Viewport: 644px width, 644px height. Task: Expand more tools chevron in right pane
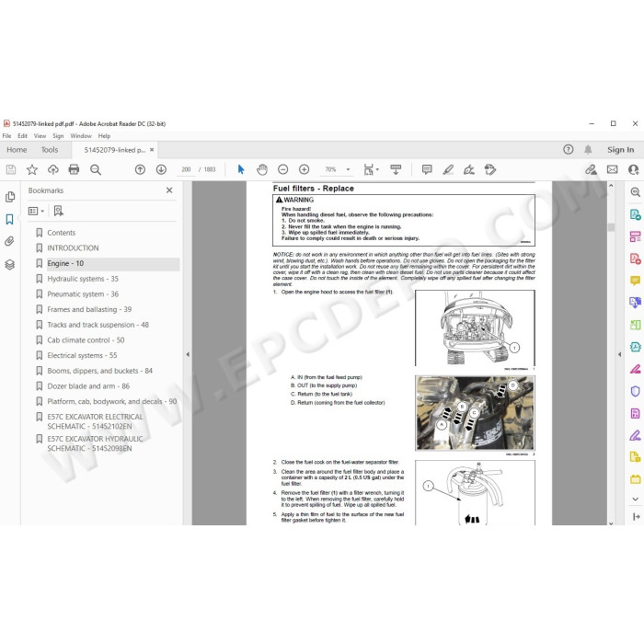[x=635, y=499]
